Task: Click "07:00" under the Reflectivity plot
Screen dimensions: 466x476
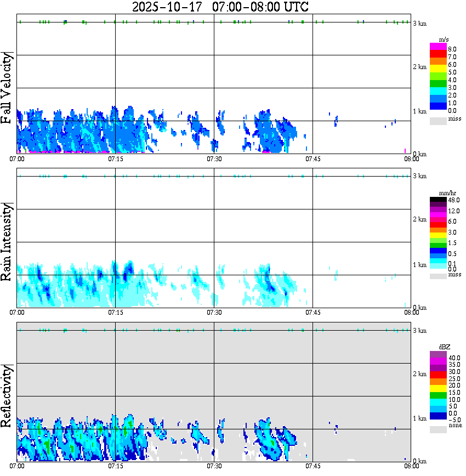Action: pos(17,466)
